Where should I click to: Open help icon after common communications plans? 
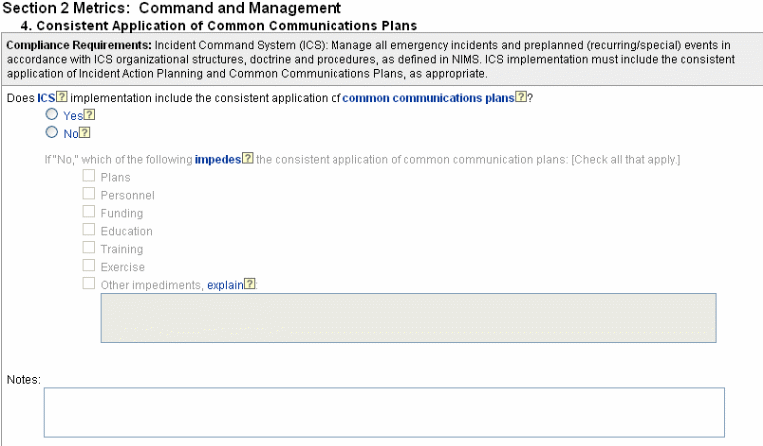(520, 98)
